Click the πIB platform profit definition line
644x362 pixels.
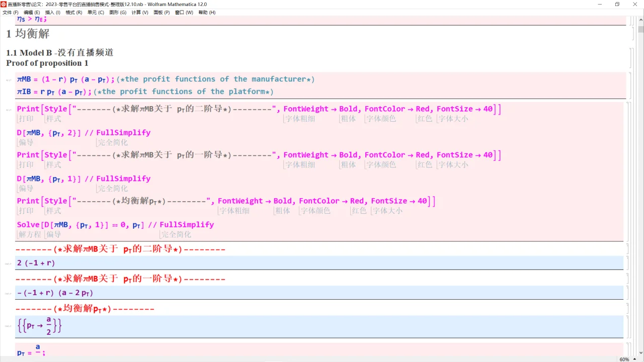click(145, 92)
